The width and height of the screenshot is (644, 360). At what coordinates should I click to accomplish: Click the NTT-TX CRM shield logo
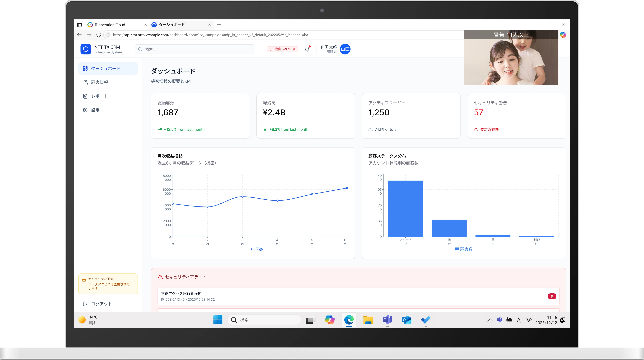(86, 49)
